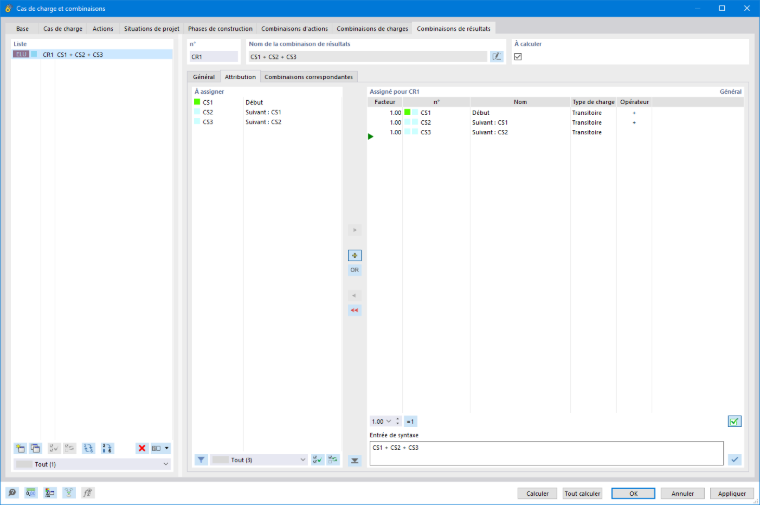Click the Opérateur column header
Image resolution: width=760 pixels, height=505 pixels.
(x=634, y=102)
